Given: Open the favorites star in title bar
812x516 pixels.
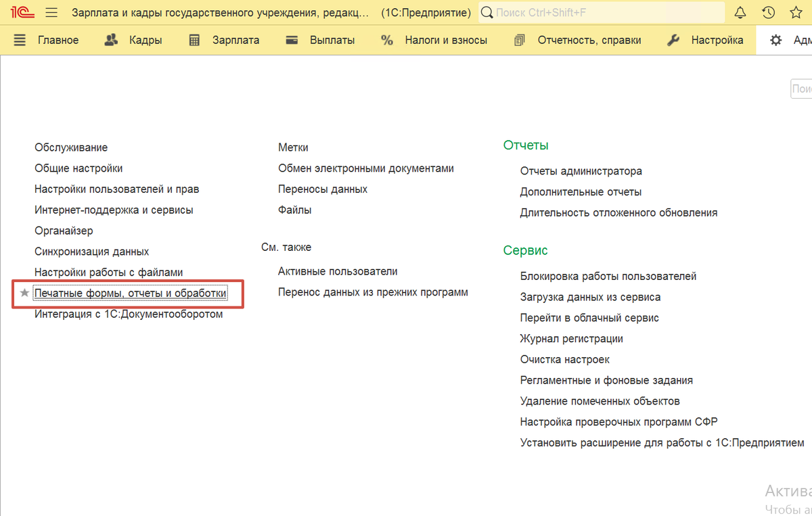Looking at the screenshot, I should (x=796, y=12).
